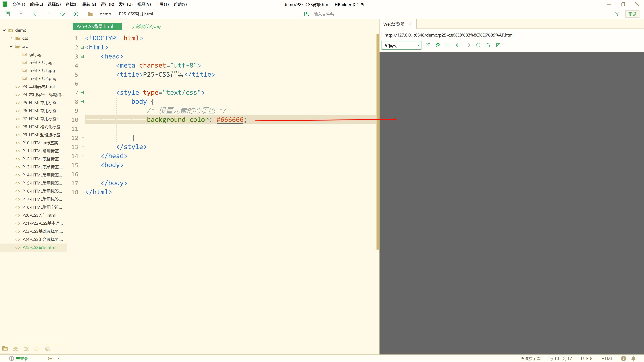This screenshot has height=362, width=644.
Task: Click the browser settings gear icon
Action: coord(438,45)
